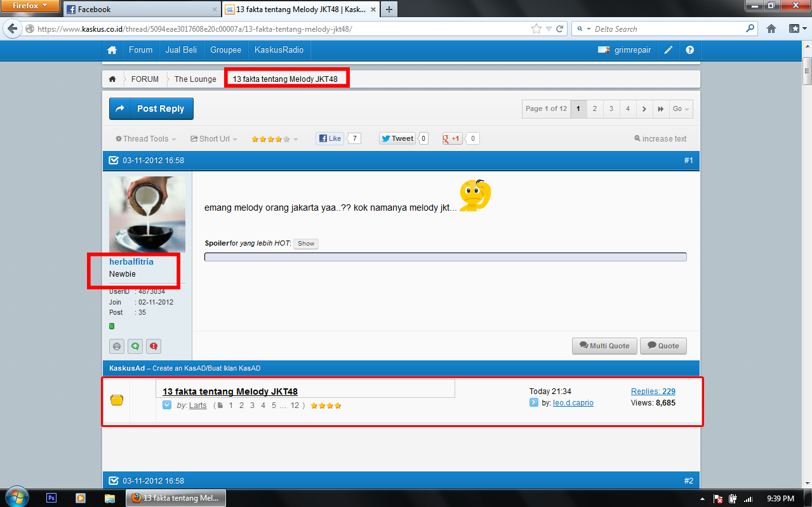812x507 pixels.
Task: Open leo.d.caprio profile link
Action: tap(573, 403)
